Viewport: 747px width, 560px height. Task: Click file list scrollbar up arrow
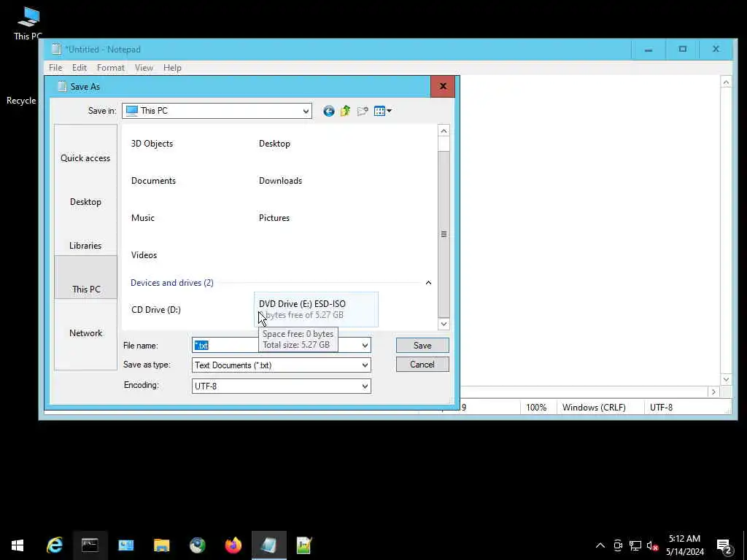[x=444, y=131]
